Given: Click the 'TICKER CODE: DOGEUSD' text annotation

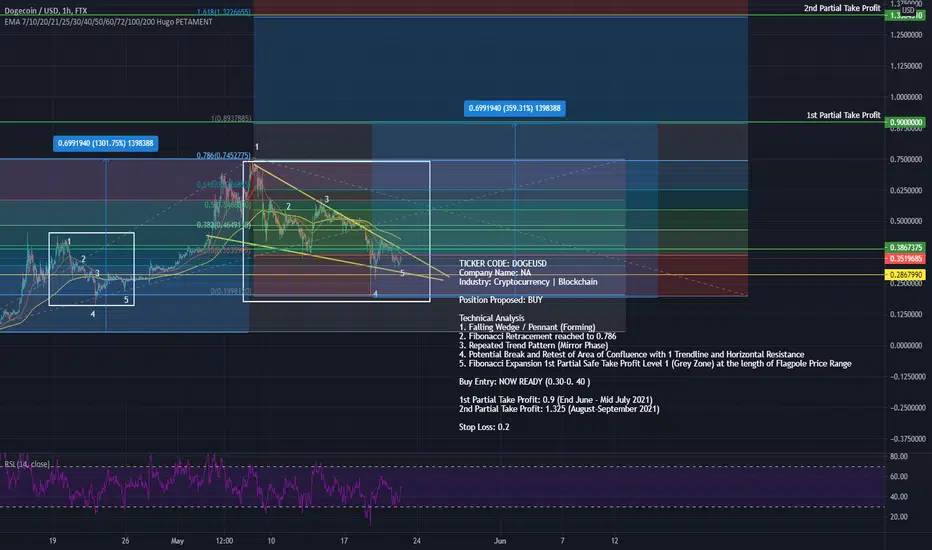Looking at the screenshot, I should pyautogui.click(x=503, y=263).
